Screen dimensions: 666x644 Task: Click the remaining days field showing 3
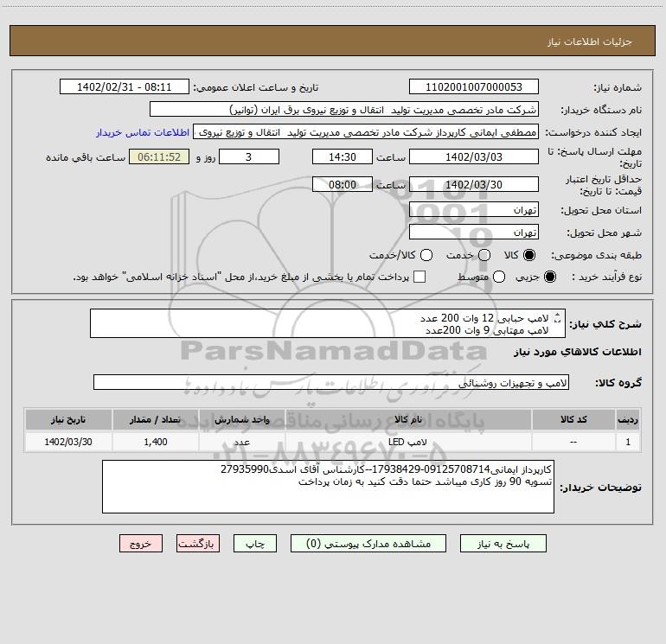point(249,157)
